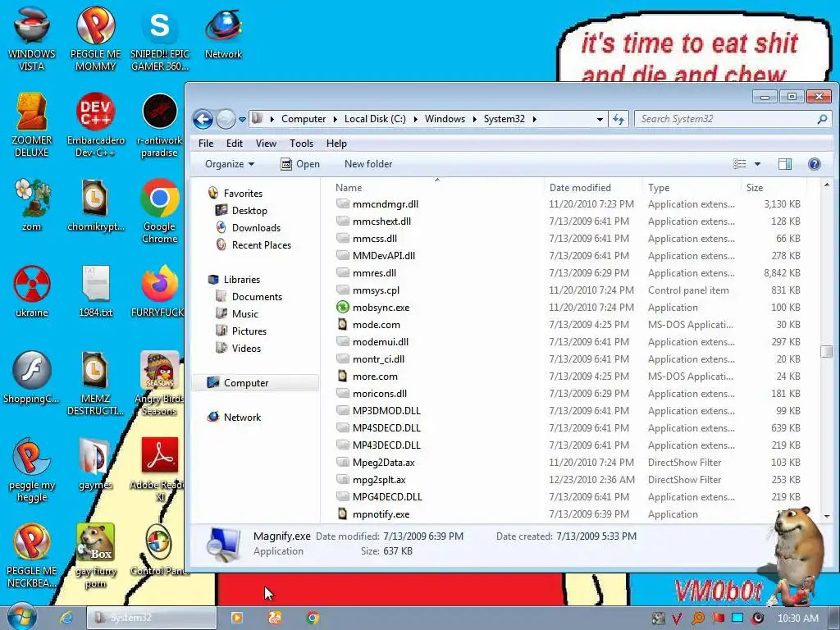840x630 pixels.
Task: Launch Embarcadero Dev-C++ desktop icon
Action: coord(95,125)
